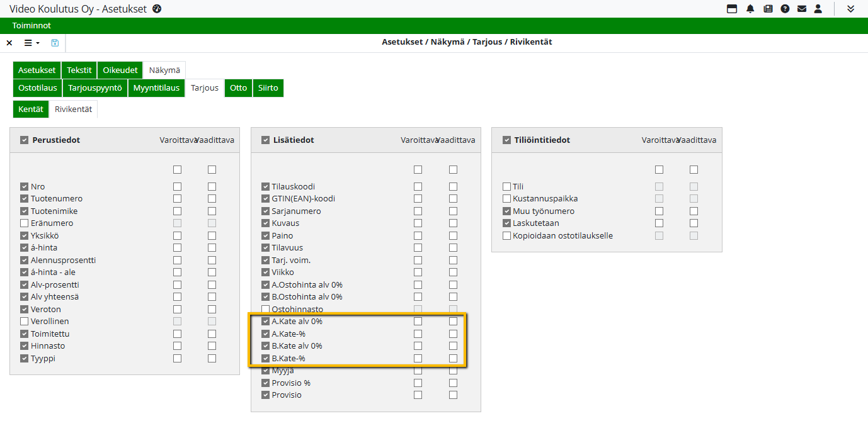This screenshot has width=868, height=438.
Task: Open the user profile icon
Action: point(818,9)
